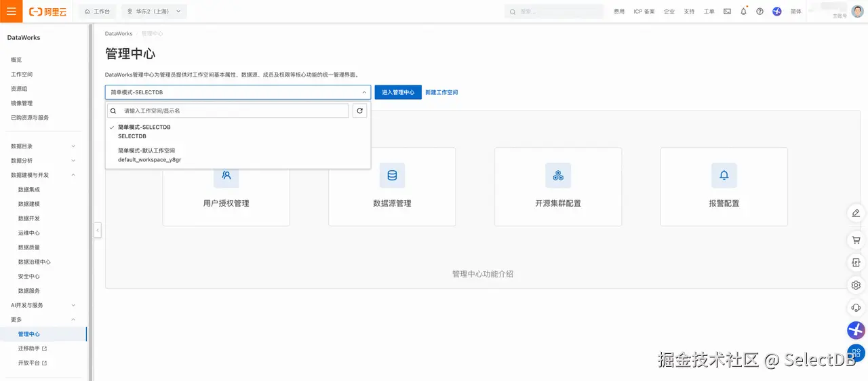Select 简单模式-默认工作空间 option
The height and width of the screenshot is (381, 868).
pos(238,155)
